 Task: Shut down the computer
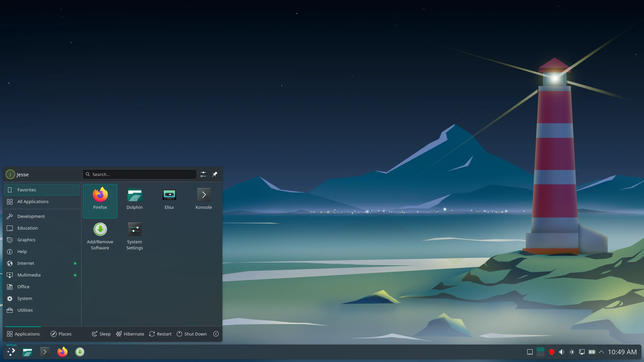click(x=192, y=334)
